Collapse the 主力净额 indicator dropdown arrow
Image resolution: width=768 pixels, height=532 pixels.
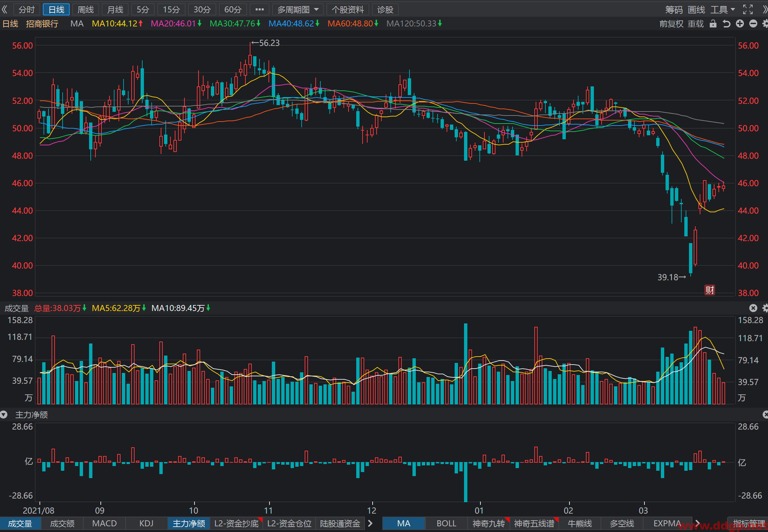[4, 415]
